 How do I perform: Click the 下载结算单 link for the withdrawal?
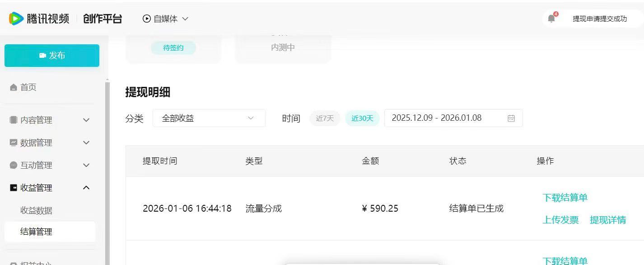coord(565,197)
